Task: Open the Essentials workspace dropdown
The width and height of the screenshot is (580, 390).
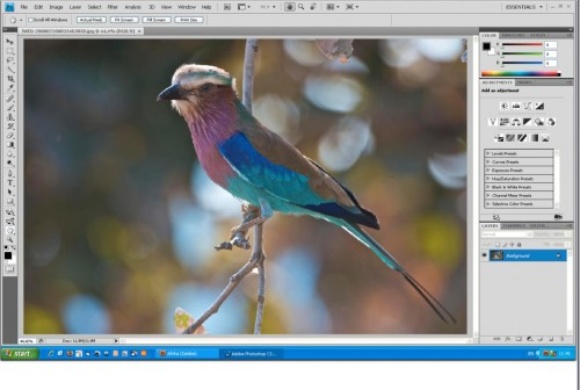Action: (x=524, y=7)
